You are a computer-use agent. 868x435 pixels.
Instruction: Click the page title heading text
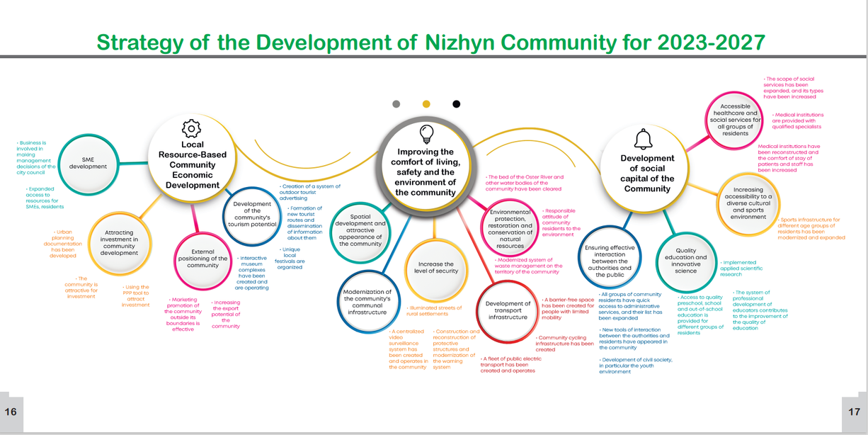[430, 42]
